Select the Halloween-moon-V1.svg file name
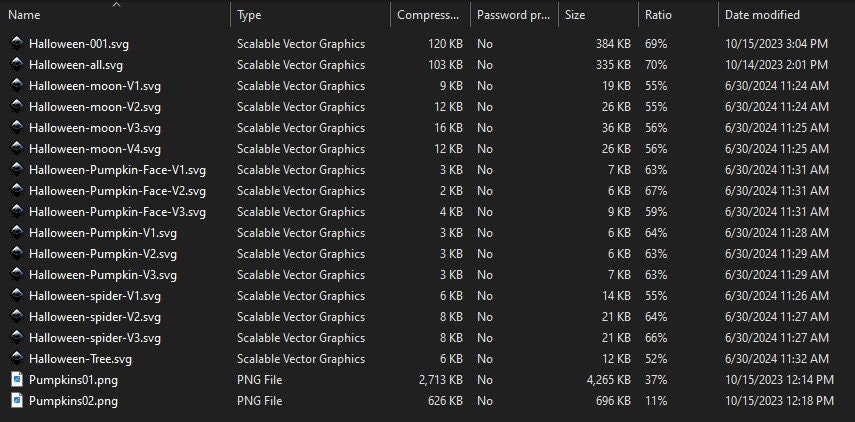Image resolution: width=855 pixels, height=422 pixels. pos(95,86)
